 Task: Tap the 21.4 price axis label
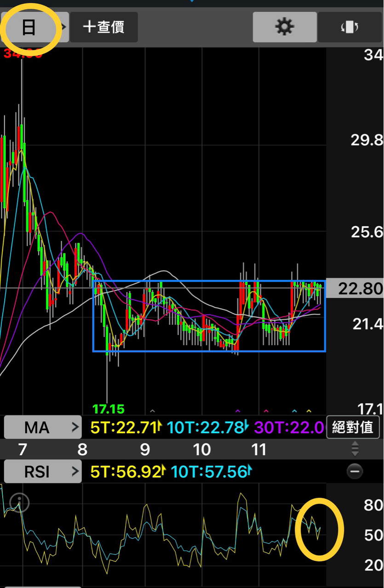[368, 324]
